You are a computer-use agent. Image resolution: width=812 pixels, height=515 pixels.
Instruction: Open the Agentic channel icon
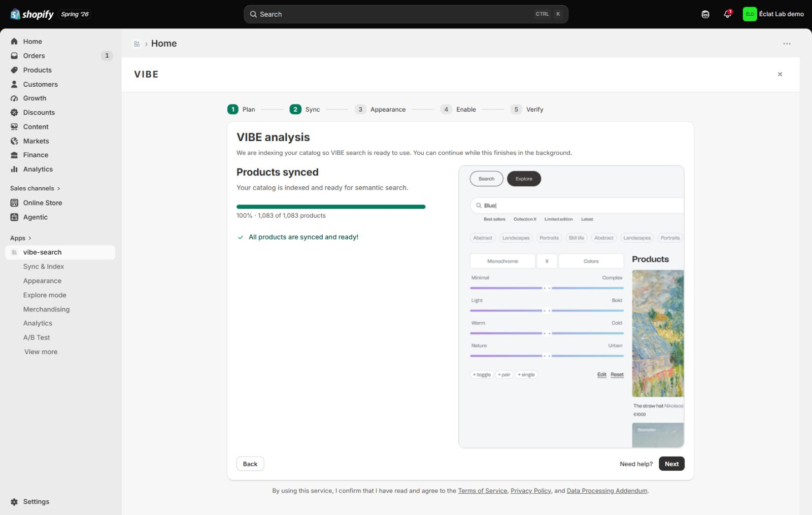(14, 217)
